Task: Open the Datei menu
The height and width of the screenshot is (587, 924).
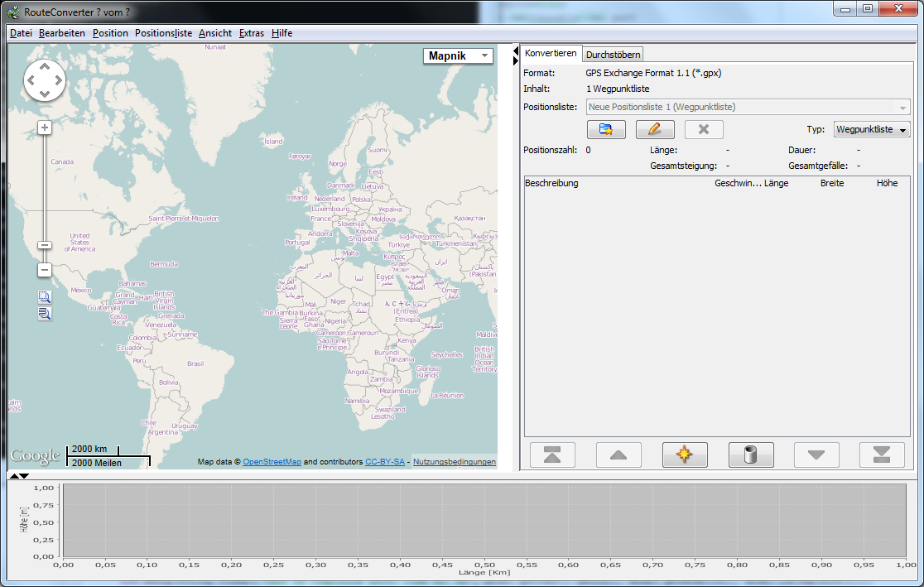Action: [x=21, y=33]
